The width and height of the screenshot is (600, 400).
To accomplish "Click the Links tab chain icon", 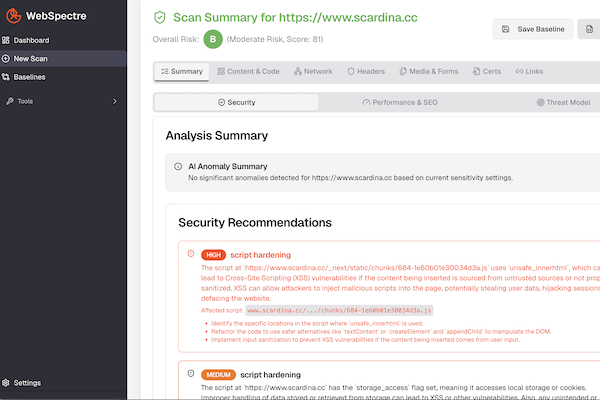I will point(519,72).
